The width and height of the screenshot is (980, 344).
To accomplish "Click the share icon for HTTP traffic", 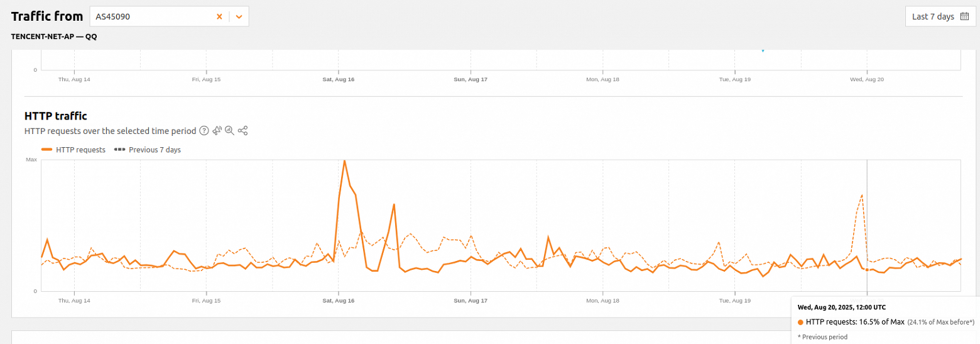I will tap(243, 131).
